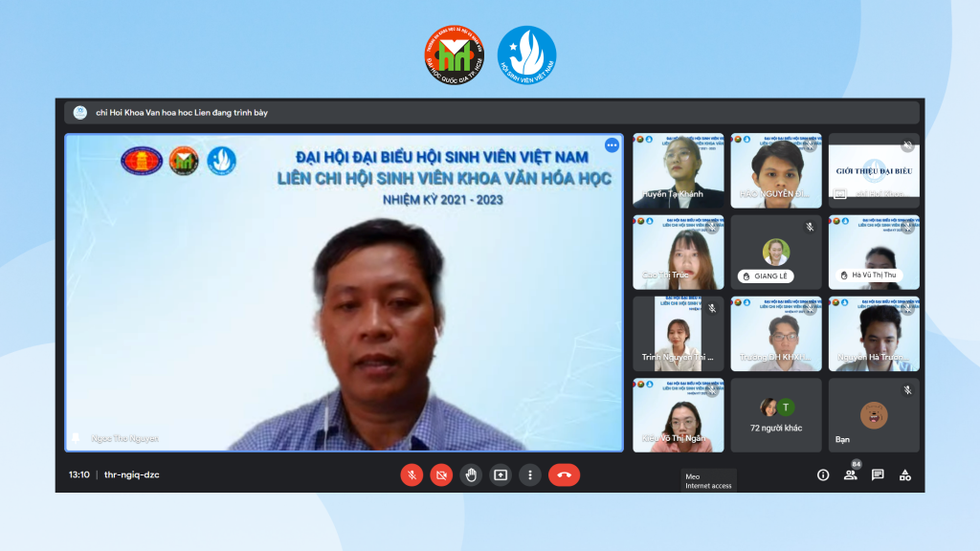Open the chat panel icon
This screenshot has height=551, width=980.
(x=878, y=474)
